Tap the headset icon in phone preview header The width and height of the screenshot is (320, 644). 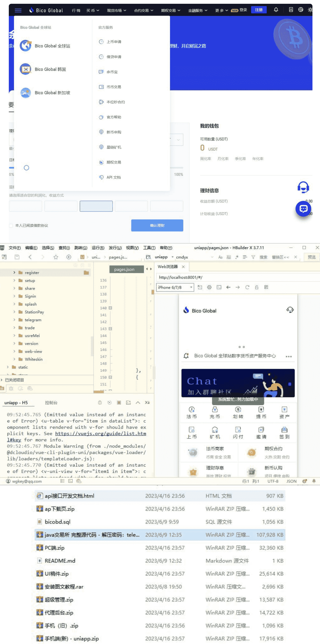coord(290,310)
